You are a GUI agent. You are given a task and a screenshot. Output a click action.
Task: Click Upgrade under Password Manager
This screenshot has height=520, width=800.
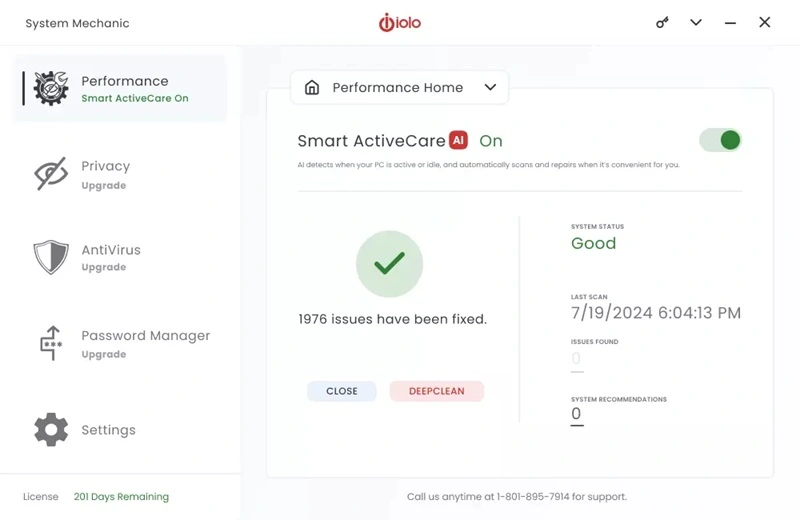coord(104,355)
